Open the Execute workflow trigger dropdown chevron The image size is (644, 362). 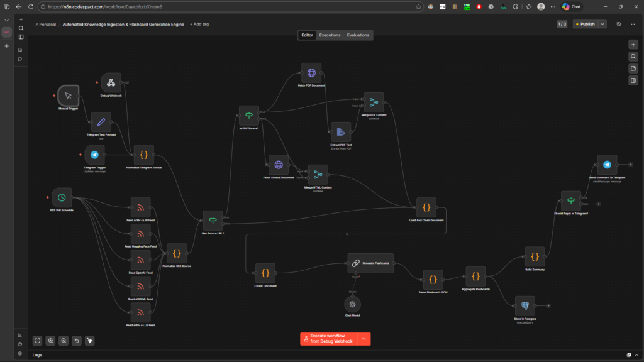coord(364,339)
